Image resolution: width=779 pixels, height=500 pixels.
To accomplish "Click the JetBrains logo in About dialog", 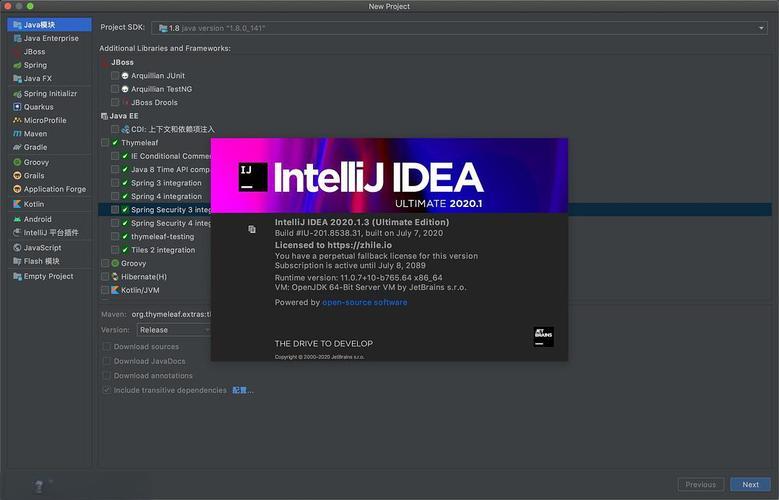I will click(544, 337).
